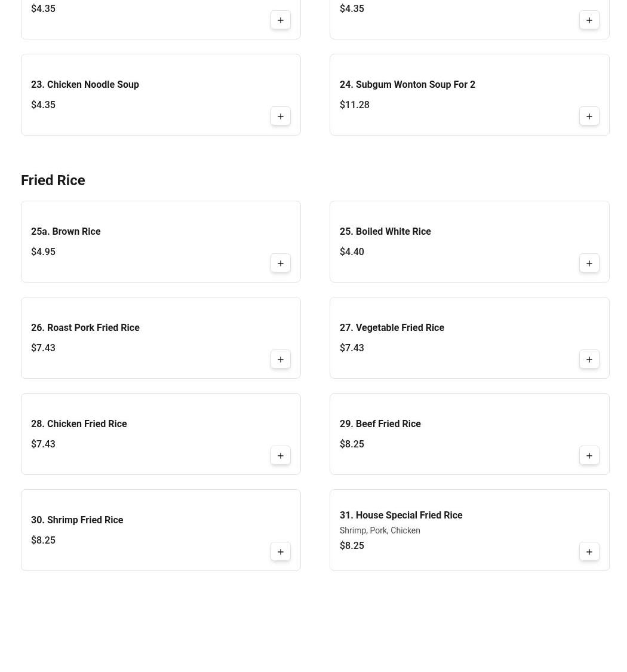Open 31. House Special Fried Rice details
Image resolution: width=627 pixels, height=672 pixels.
401,515
